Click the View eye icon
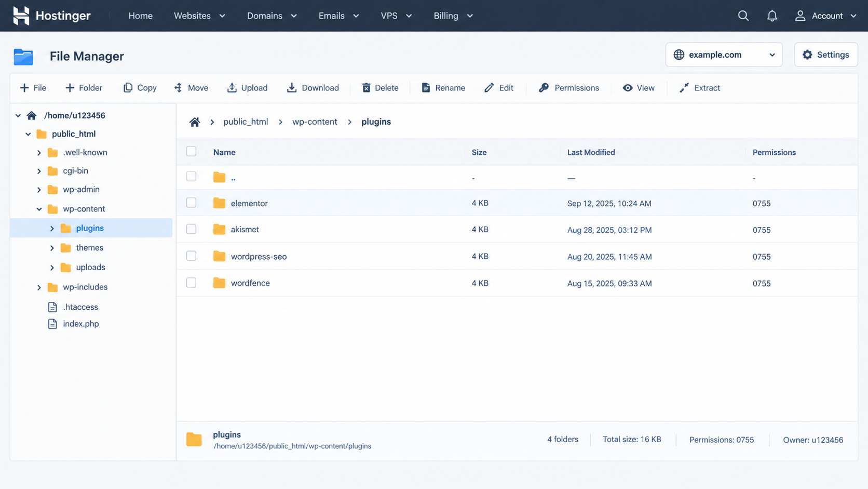The image size is (868, 489). 628,88
